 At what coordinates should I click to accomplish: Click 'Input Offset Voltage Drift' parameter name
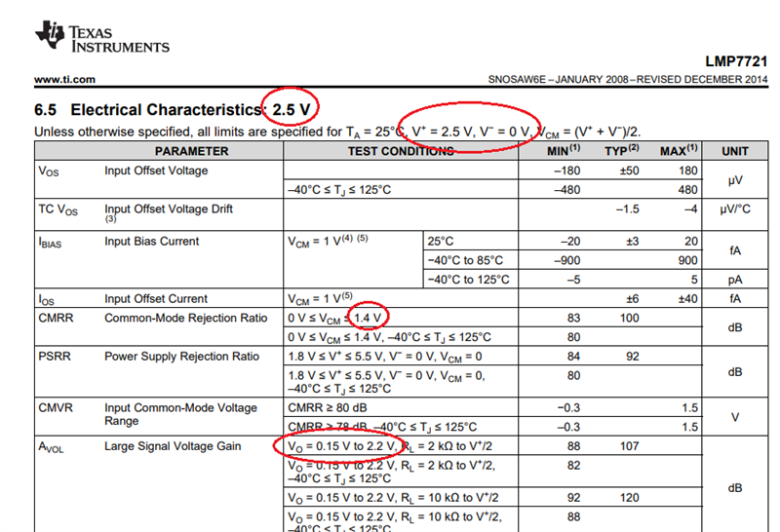coord(168,209)
